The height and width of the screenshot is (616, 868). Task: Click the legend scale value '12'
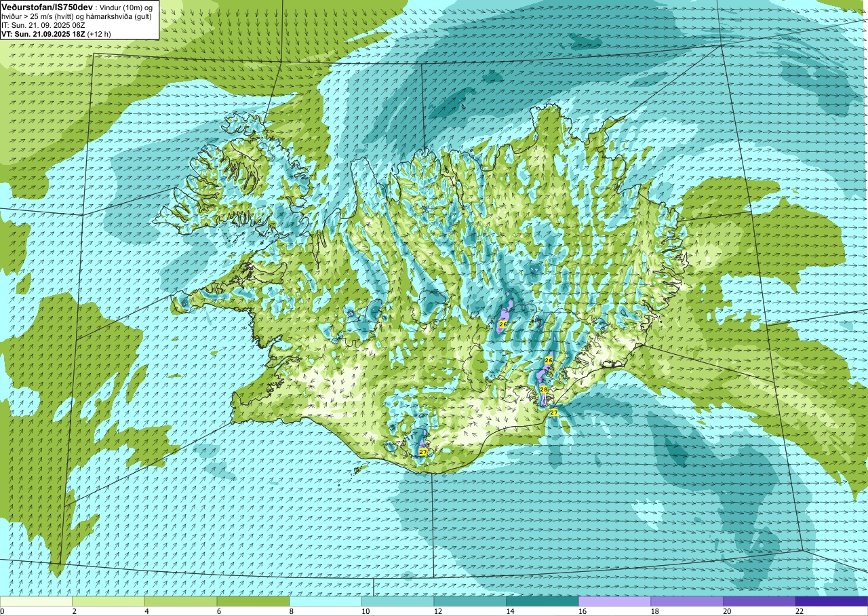click(437, 611)
